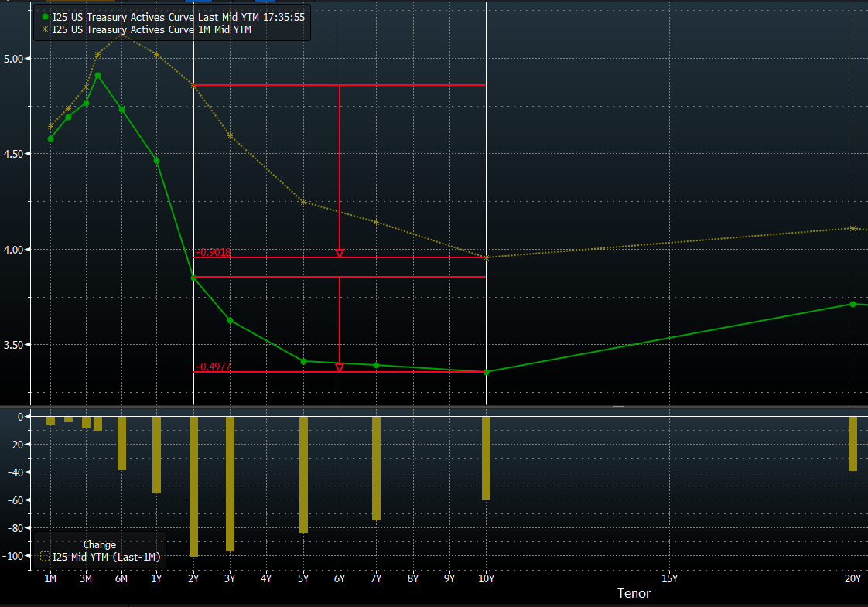868x607 pixels.
Task: Click yellow asterisk marker in 1M Mid YTM legend
Action: click(x=46, y=29)
